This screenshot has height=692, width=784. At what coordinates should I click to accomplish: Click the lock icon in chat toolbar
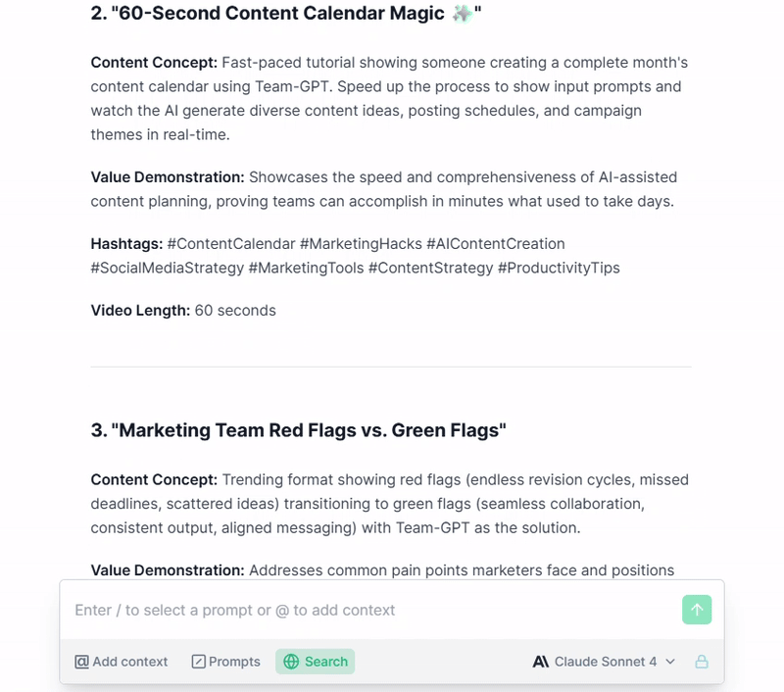(702, 662)
